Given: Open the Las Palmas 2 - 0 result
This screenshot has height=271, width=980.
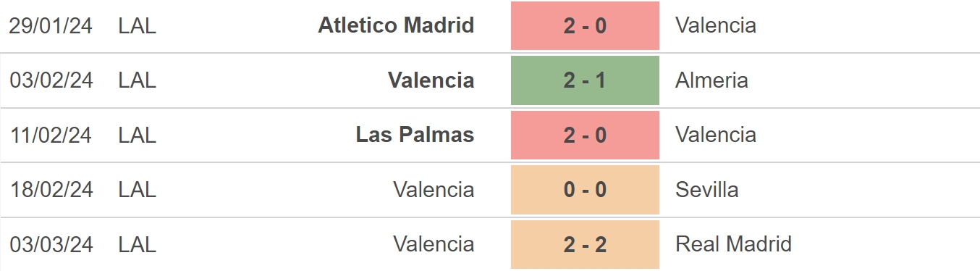Looking at the screenshot, I should pos(585,135).
